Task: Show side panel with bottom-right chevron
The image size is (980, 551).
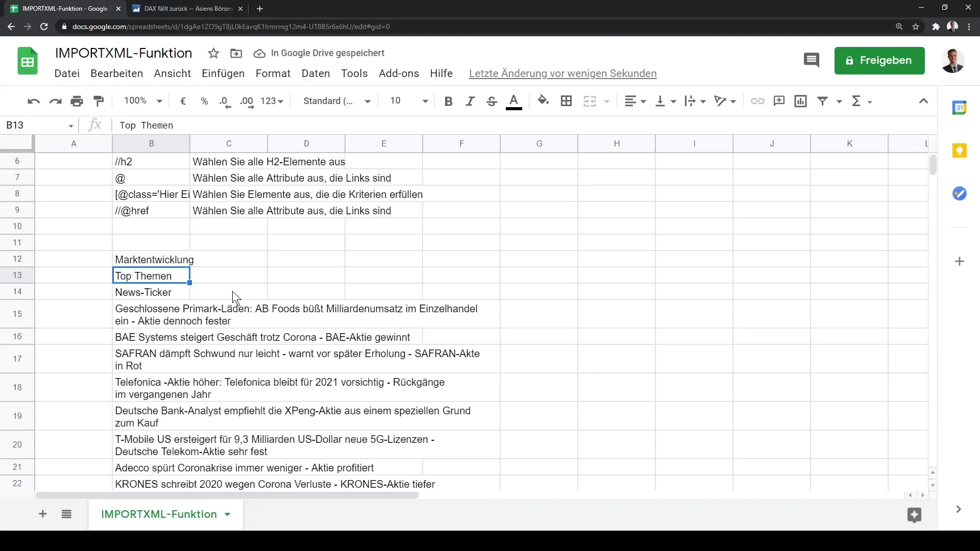Action: click(959, 509)
